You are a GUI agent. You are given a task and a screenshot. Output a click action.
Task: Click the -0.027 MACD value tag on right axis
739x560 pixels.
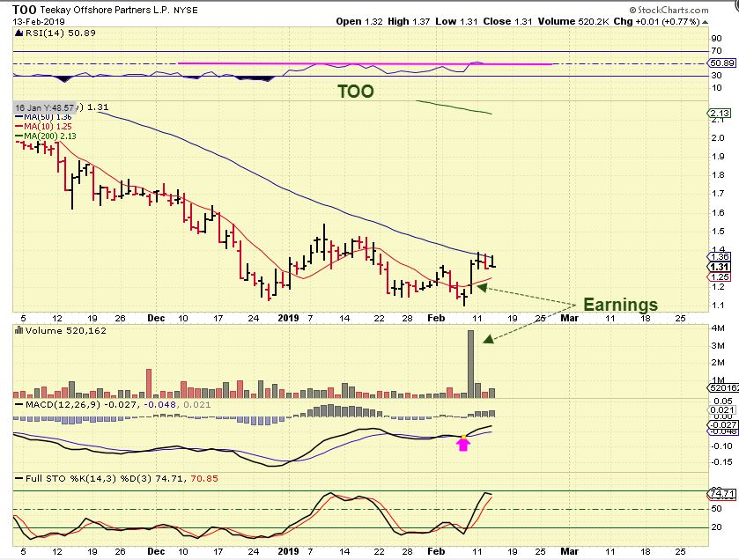click(722, 424)
